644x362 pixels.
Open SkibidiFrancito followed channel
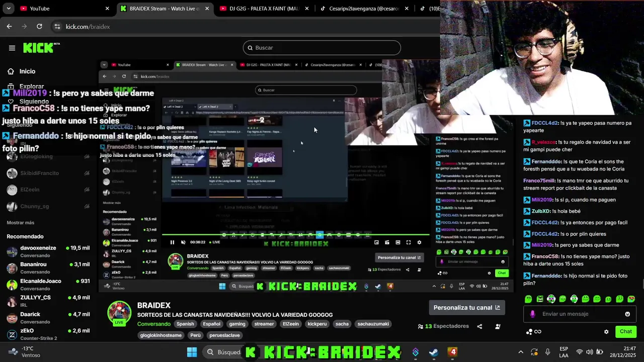click(x=48, y=173)
